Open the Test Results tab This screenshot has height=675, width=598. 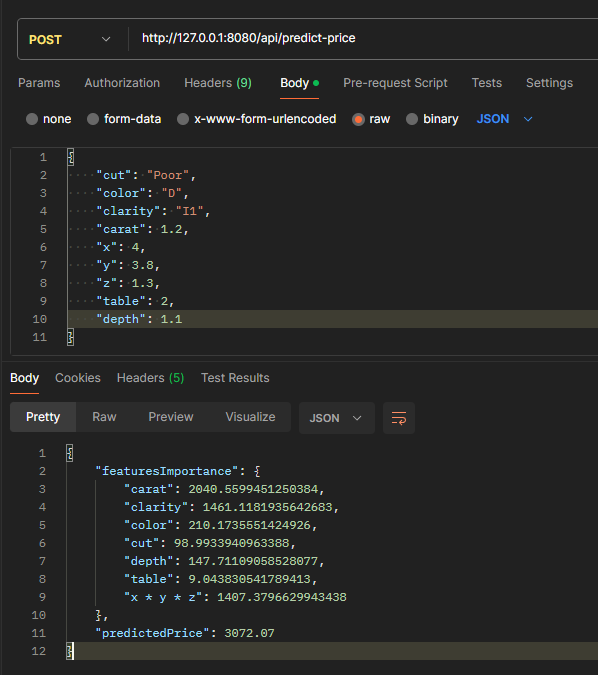(235, 378)
